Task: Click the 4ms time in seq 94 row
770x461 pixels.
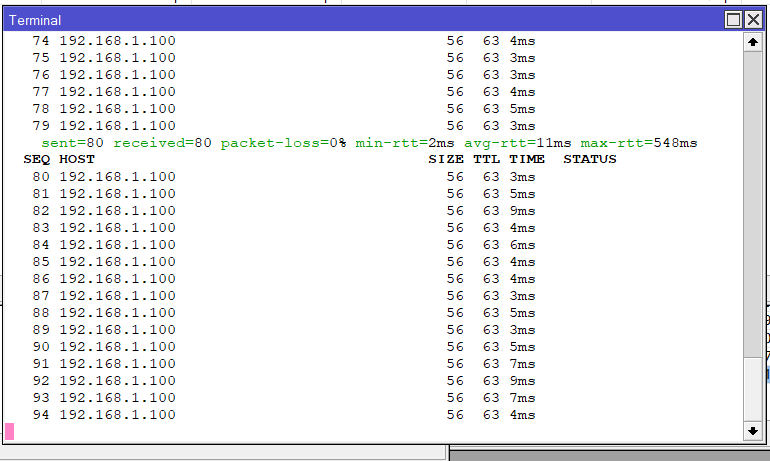Action: pyautogui.click(x=522, y=415)
